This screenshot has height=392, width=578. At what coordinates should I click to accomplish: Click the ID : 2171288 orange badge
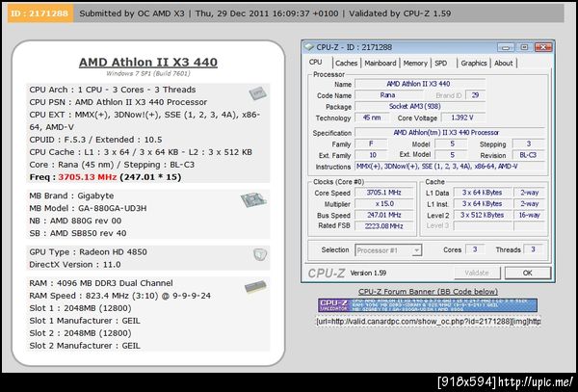[x=39, y=13]
